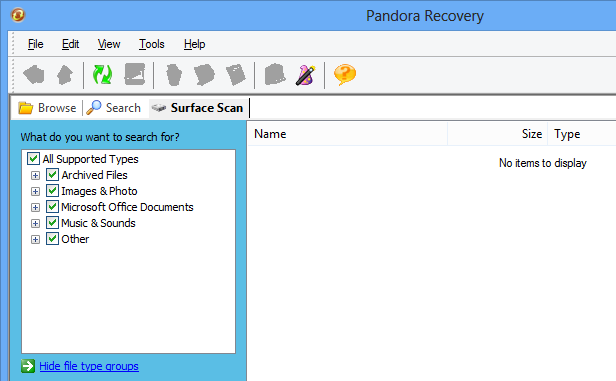Viewport: 616px width, 381px height.
Task: Open the Edit menu
Action: (70, 44)
